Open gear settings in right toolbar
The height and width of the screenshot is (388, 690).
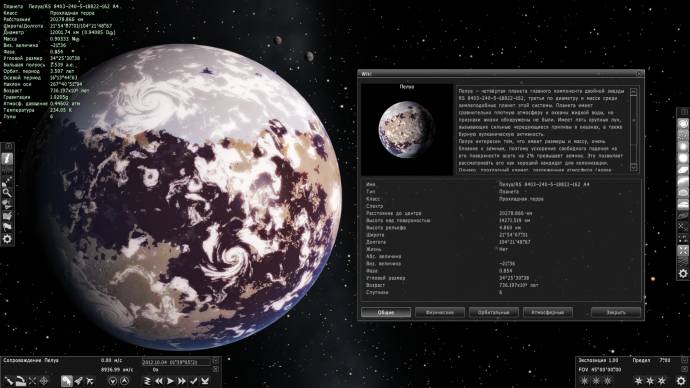pyautogui.click(x=683, y=274)
